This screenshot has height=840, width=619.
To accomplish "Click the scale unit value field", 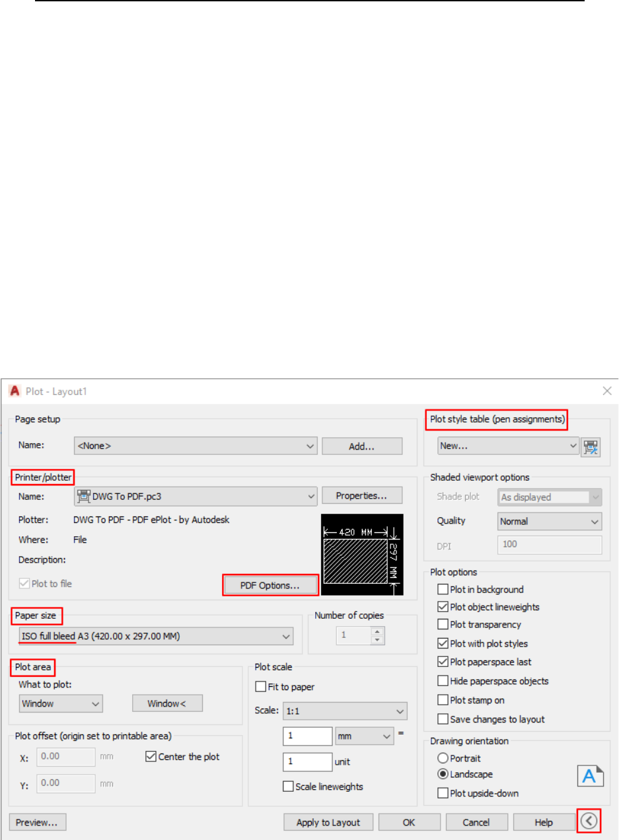I will pos(308,762).
